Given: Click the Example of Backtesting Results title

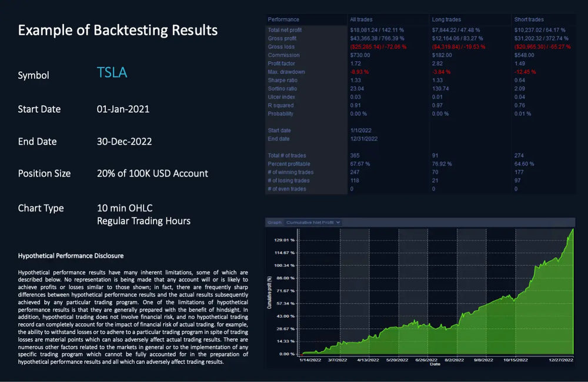Looking at the screenshot, I should click(118, 30).
